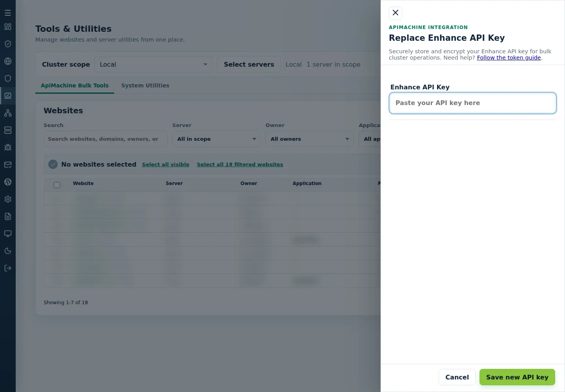
Task: Open the active Tools laptop icon in sidebar
Action: pyautogui.click(x=8, y=96)
